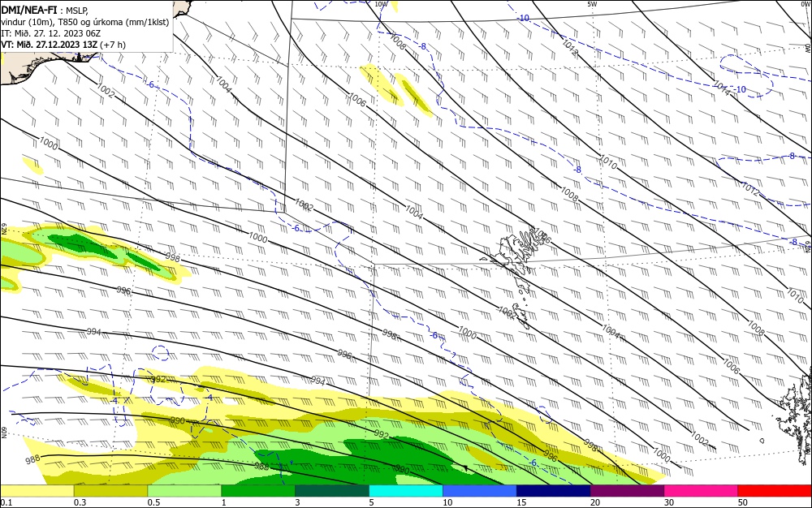Click the legend value '50'
This screenshot has width=812, height=508.
(743, 502)
